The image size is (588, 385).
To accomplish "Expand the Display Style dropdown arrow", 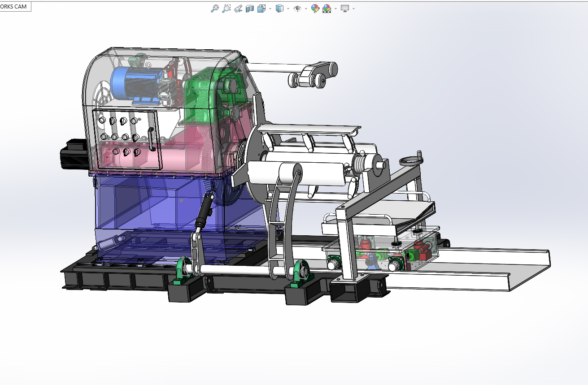I will click(288, 9).
